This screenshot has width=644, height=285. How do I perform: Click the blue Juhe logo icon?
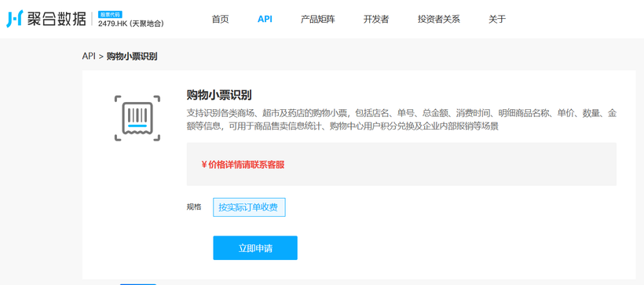14,19
